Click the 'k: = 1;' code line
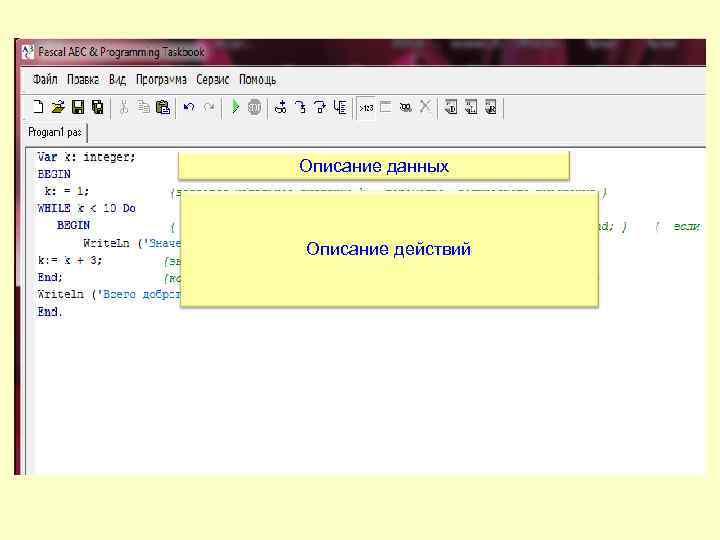 pyautogui.click(x=67, y=191)
